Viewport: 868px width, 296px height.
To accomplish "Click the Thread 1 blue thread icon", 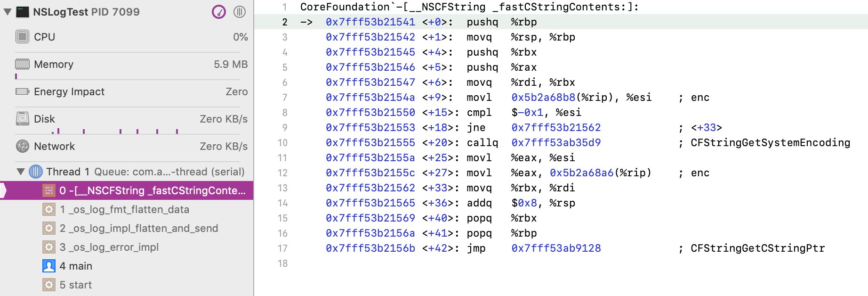I will click(36, 172).
